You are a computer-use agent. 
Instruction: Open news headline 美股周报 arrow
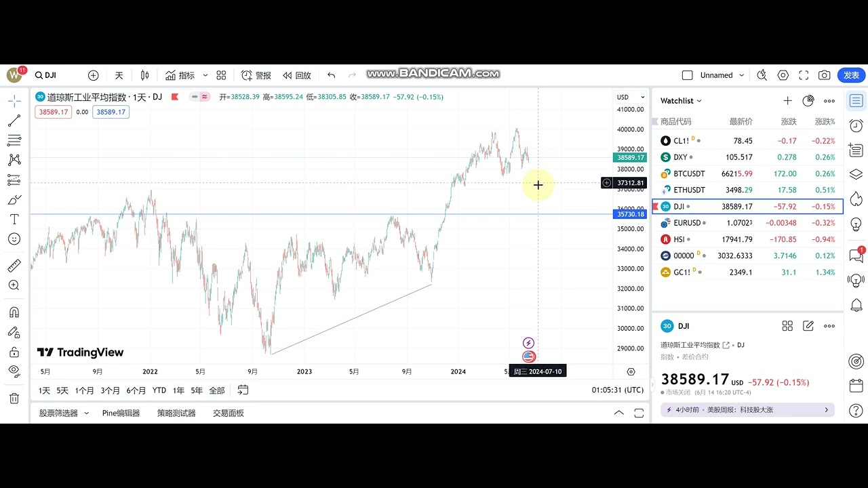826,410
